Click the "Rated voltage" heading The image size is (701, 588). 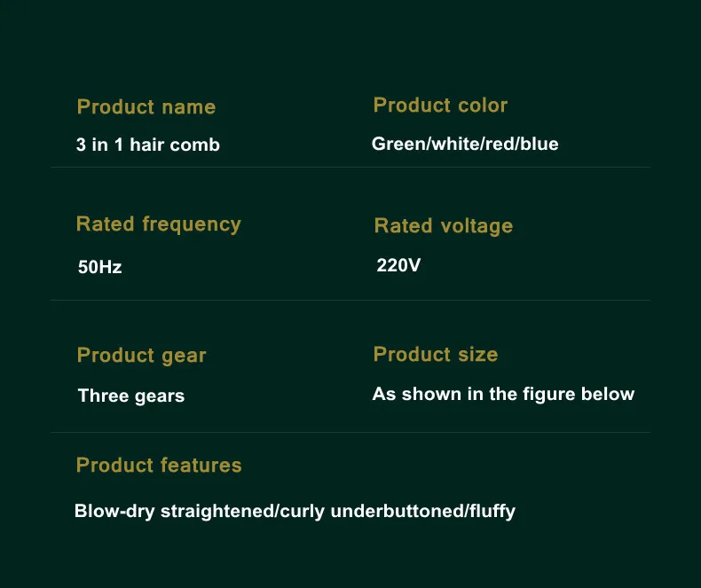coord(444,226)
